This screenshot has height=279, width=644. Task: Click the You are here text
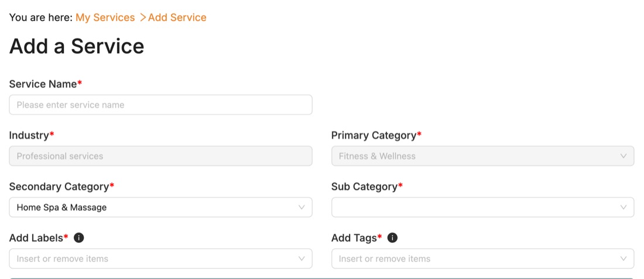tap(40, 18)
